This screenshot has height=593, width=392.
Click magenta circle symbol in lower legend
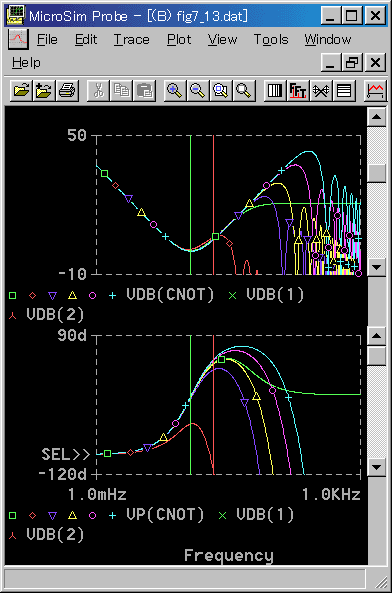[x=92, y=515]
